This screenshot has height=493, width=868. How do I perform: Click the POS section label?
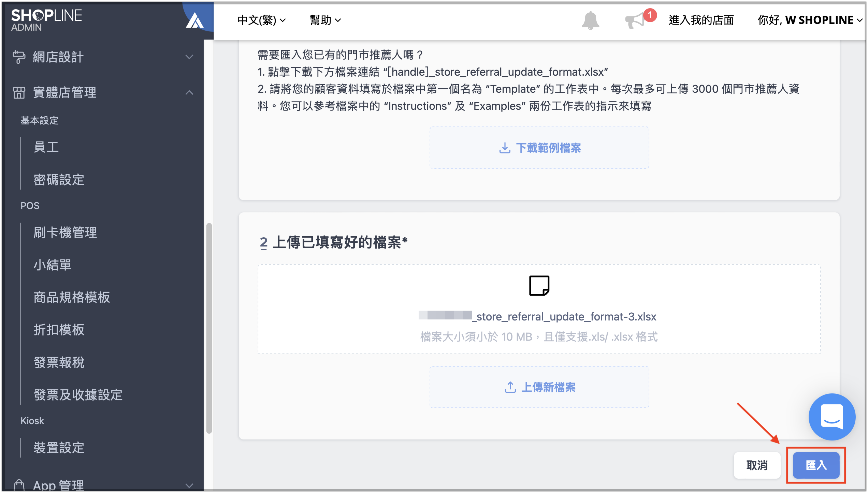click(30, 206)
